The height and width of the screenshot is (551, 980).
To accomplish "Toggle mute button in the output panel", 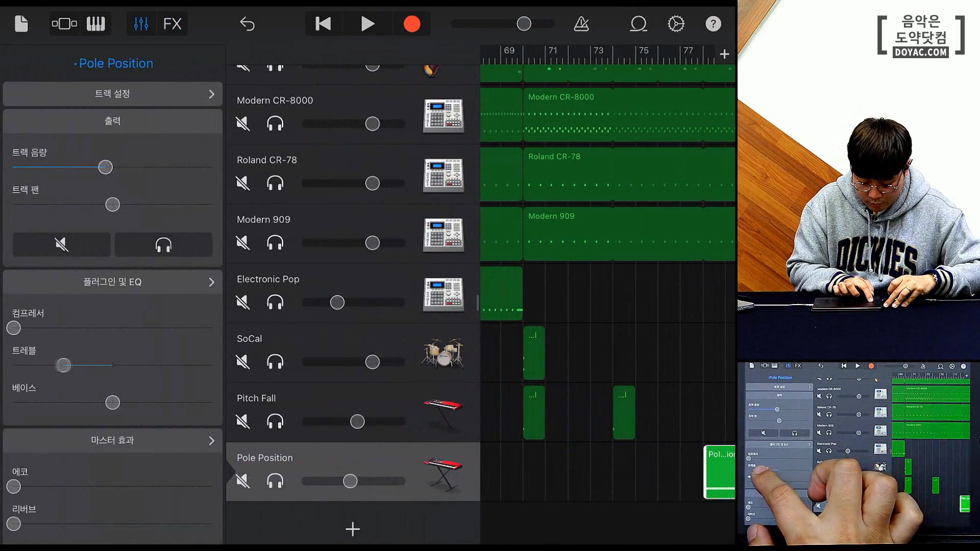I will pos(61,244).
